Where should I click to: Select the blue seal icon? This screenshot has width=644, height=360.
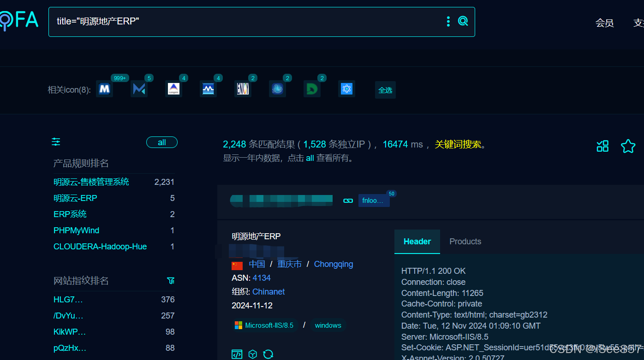pos(277,89)
